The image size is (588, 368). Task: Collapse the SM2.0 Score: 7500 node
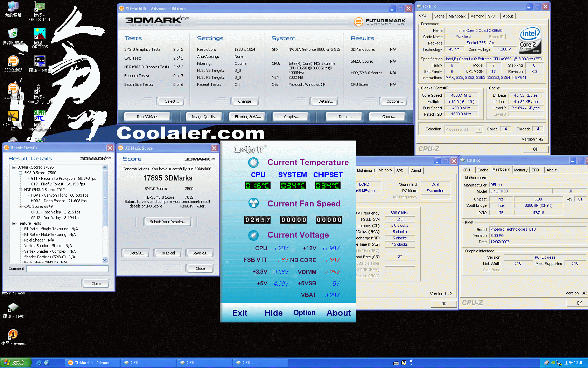pyautogui.click(x=21, y=173)
